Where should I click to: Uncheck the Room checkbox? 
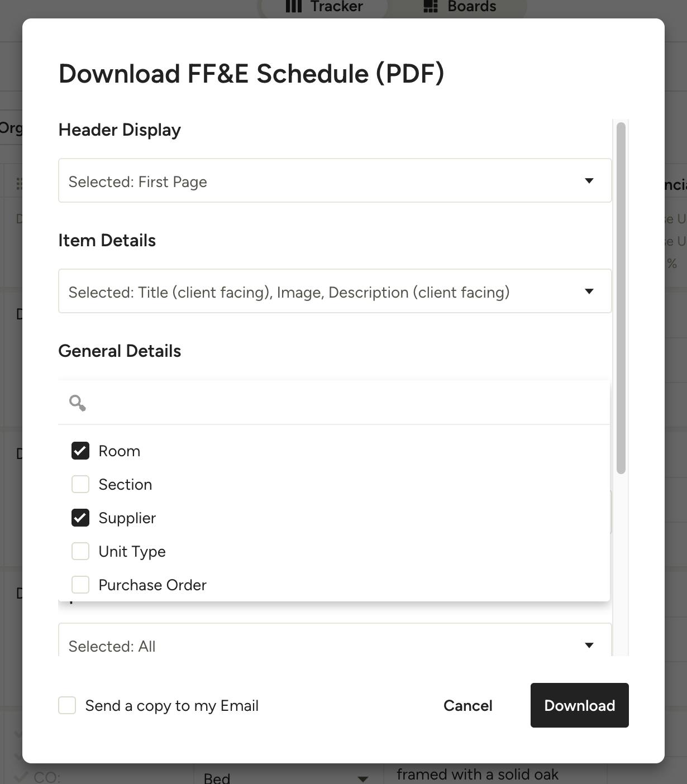coord(80,451)
